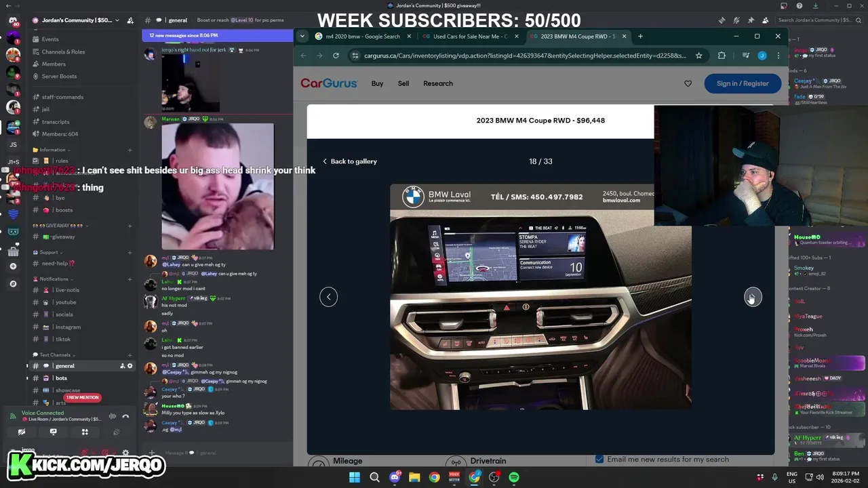
Task: Open the Sell menu on CarGurus
Action: point(403,83)
